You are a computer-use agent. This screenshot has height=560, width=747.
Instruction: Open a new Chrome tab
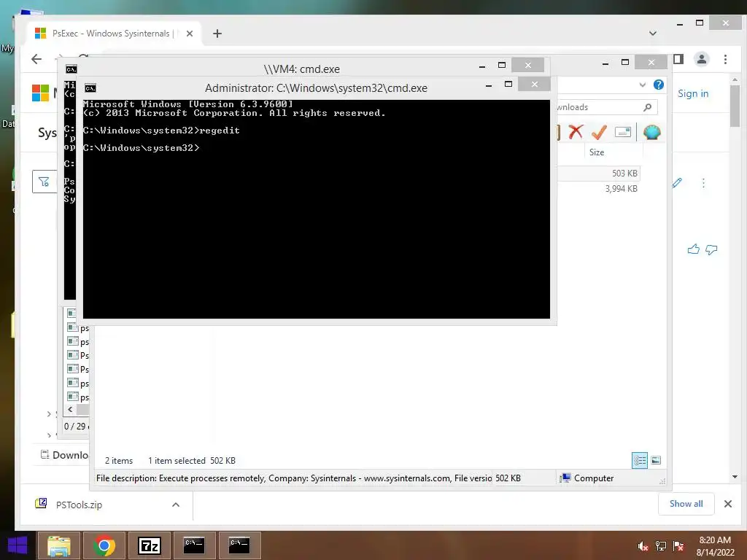pyautogui.click(x=217, y=34)
